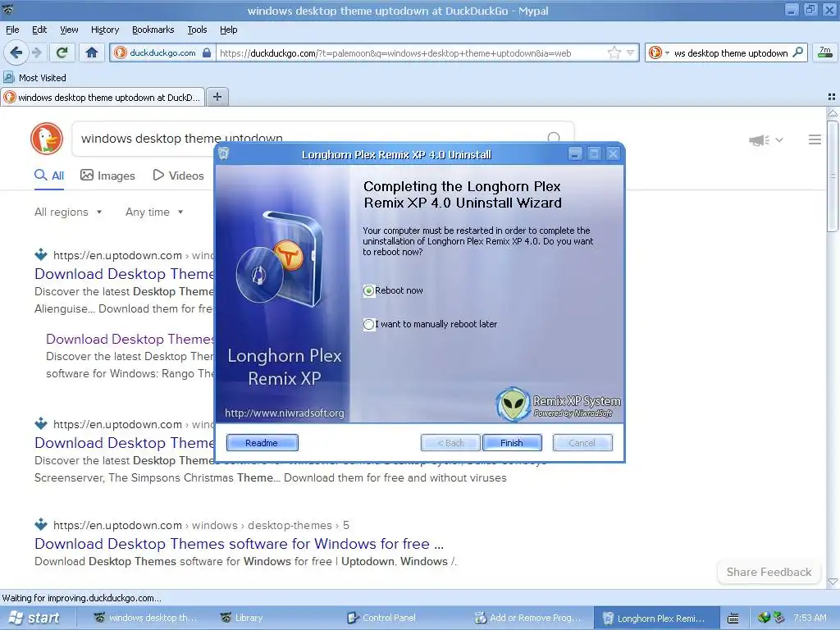Open the browser home page icon
The height and width of the screenshot is (630, 840).
[92, 52]
